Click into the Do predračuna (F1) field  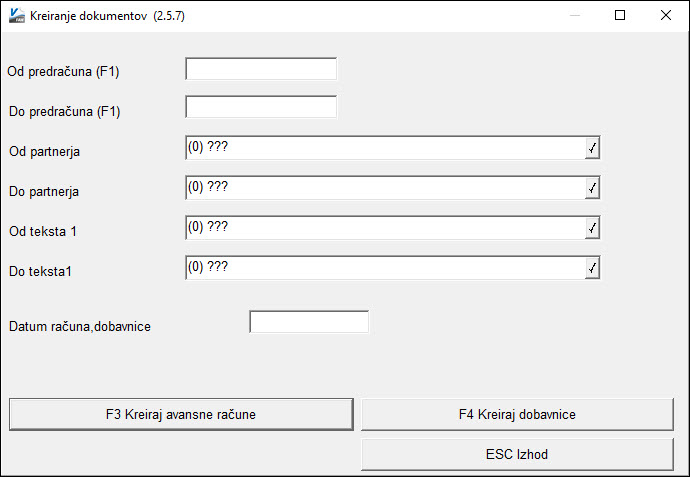click(x=261, y=107)
